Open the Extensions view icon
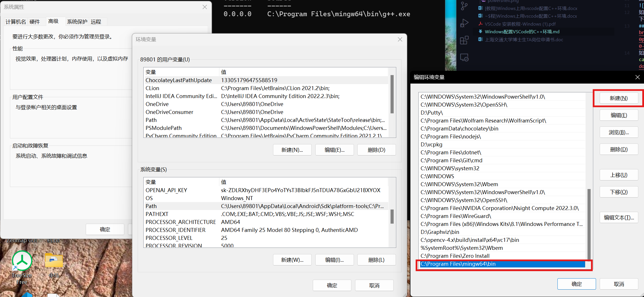This screenshot has height=297, width=644. [x=464, y=40]
